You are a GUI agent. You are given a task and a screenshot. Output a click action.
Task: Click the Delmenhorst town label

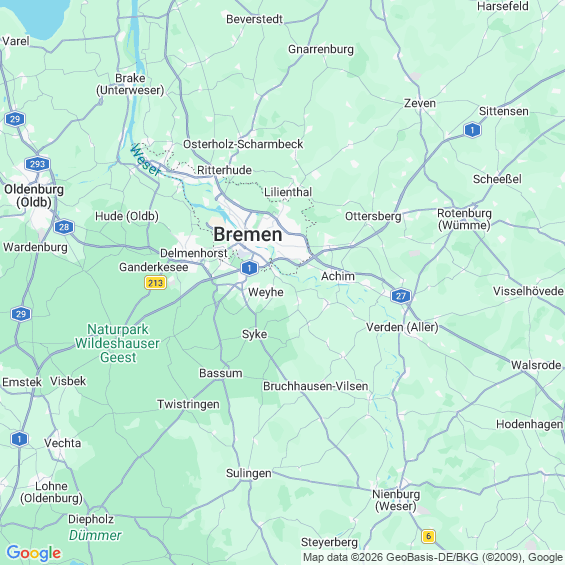coord(193,253)
